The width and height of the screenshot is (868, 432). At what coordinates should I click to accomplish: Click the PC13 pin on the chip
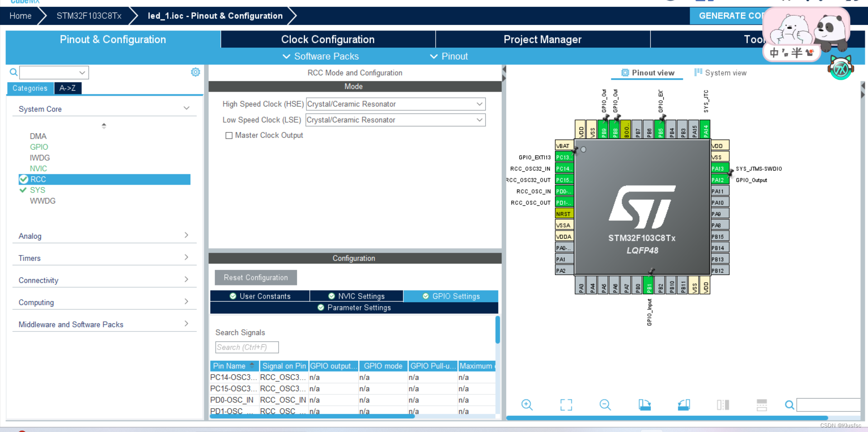point(565,157)
